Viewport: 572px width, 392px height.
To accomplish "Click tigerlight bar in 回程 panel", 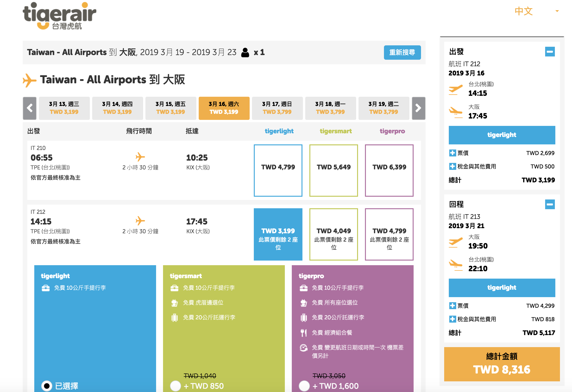I will 502,288.
